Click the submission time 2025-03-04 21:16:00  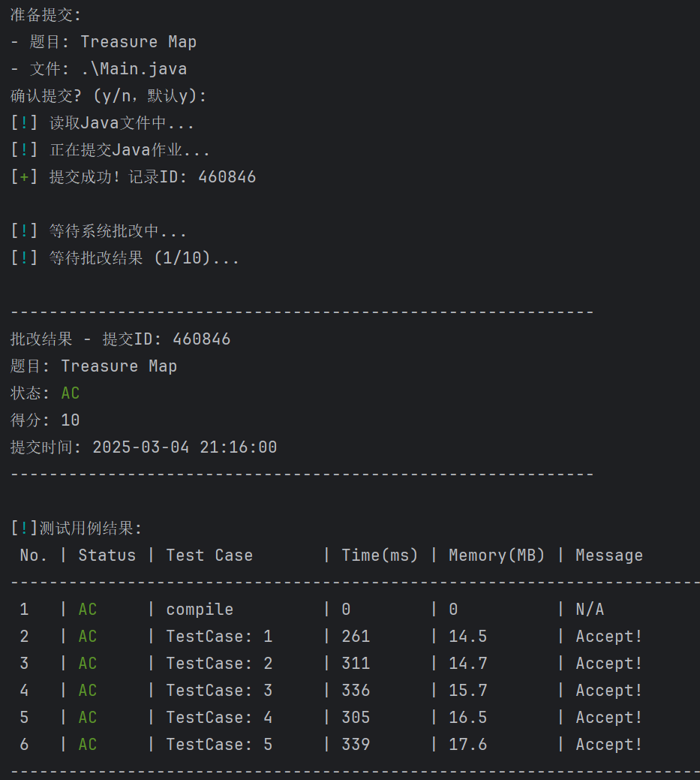click(185, 447)
